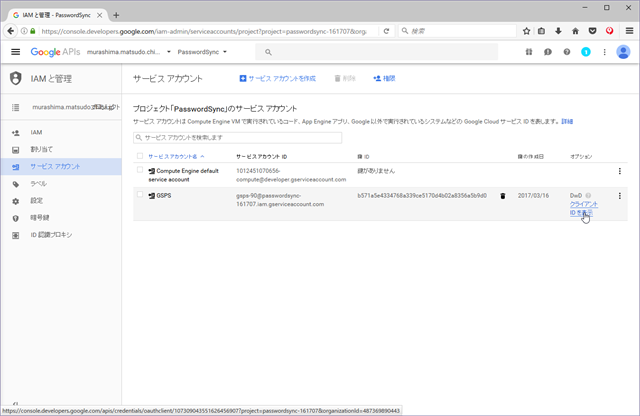Open the Pocket shield icon in the toolbar
The width and height of the screenshot is (640, 416).
click(593, 31)
